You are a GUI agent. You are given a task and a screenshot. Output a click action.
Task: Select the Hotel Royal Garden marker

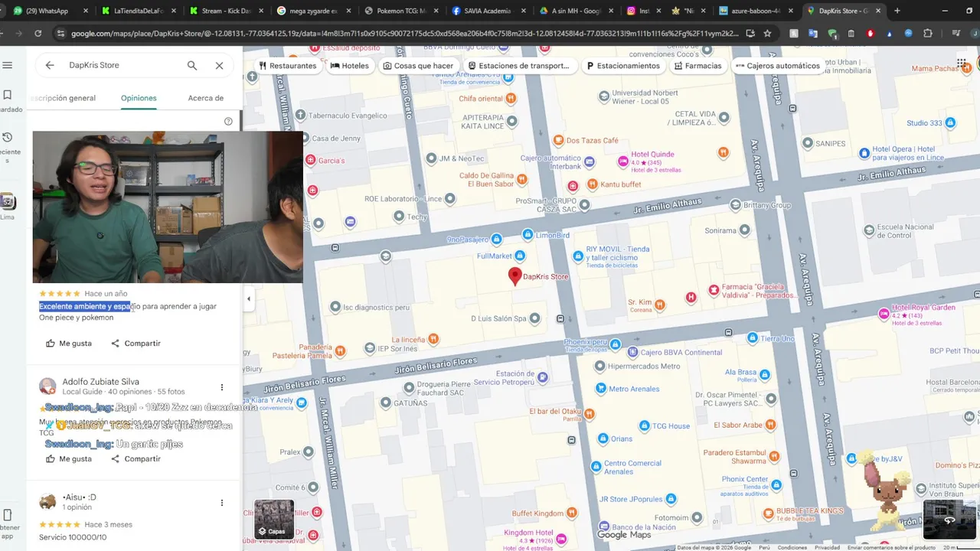[x=884, y=314]
